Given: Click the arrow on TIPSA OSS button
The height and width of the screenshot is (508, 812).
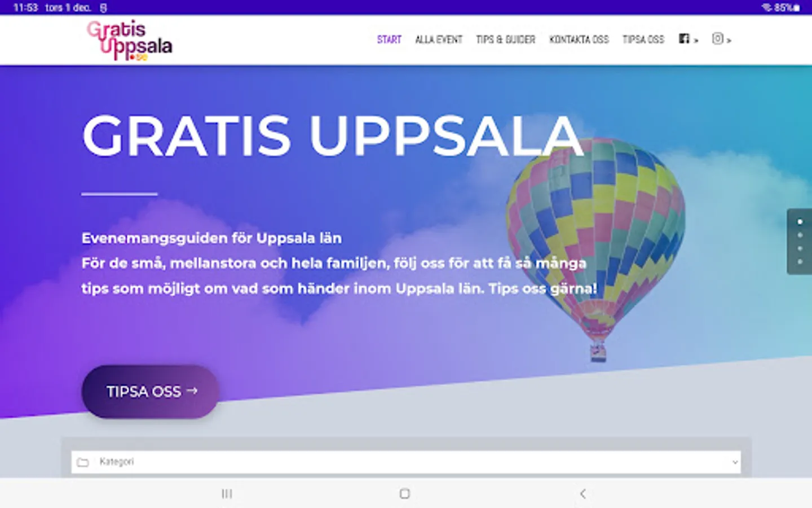Looking at the screenshot, I should (192, 391).
